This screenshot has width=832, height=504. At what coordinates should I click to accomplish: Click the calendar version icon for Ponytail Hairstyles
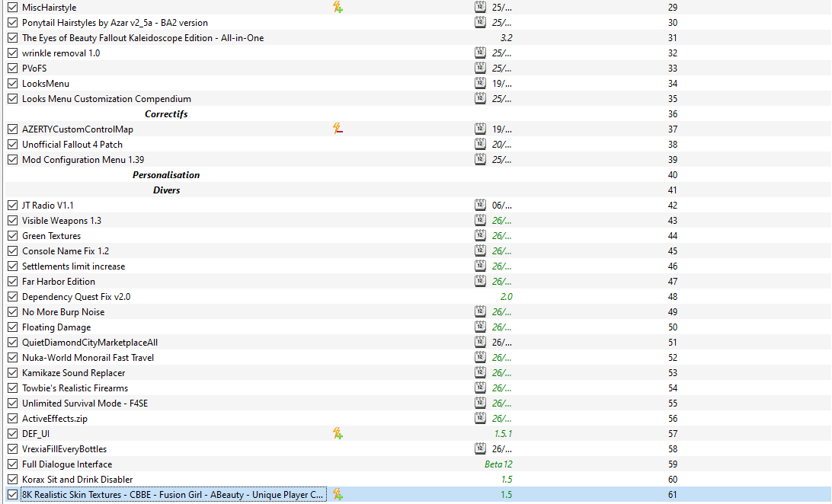point(480,23)
